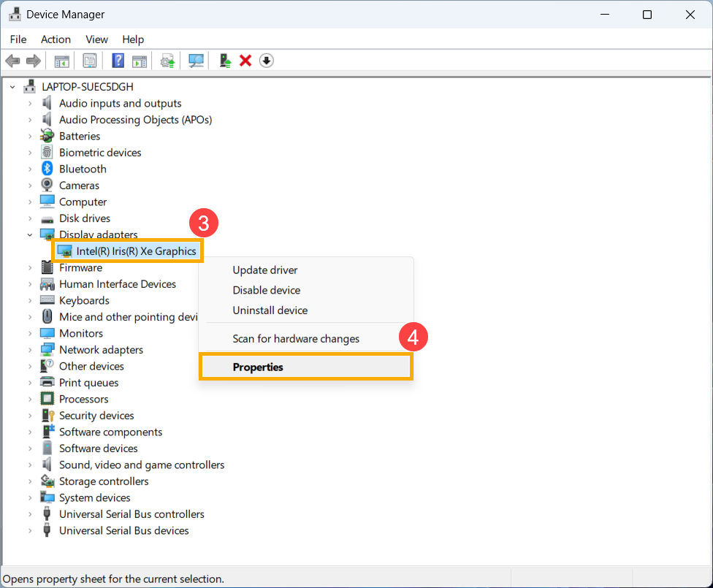Select the Software devices row
Screen dimensions: 713x588
tap(98, 448)
